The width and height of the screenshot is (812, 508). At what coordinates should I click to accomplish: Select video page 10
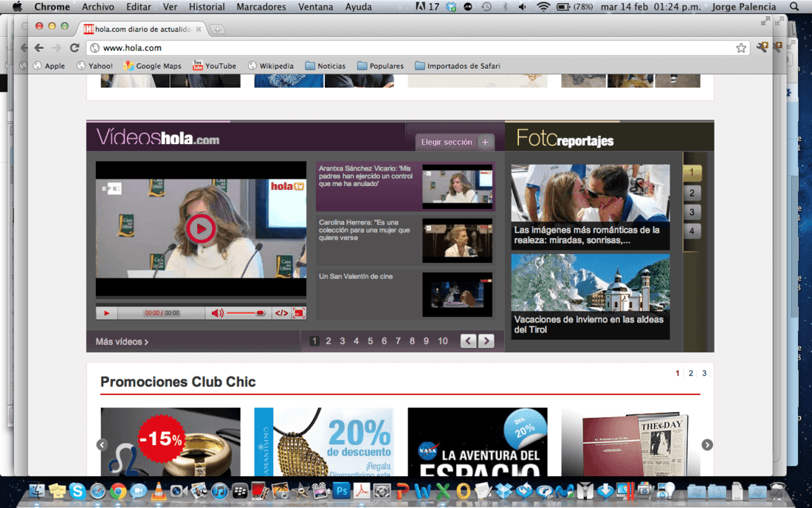point(442,340)
